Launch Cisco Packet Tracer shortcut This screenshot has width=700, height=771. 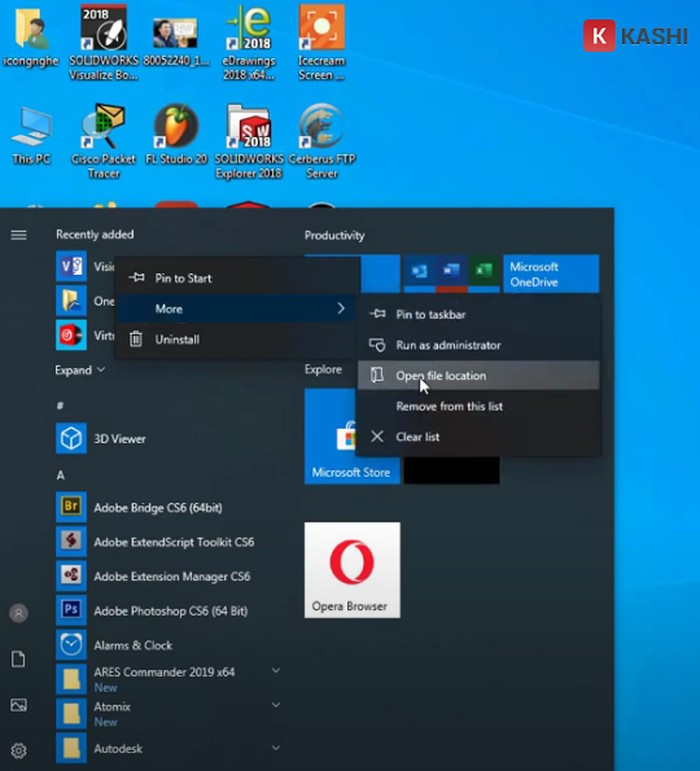click(103, 142)
